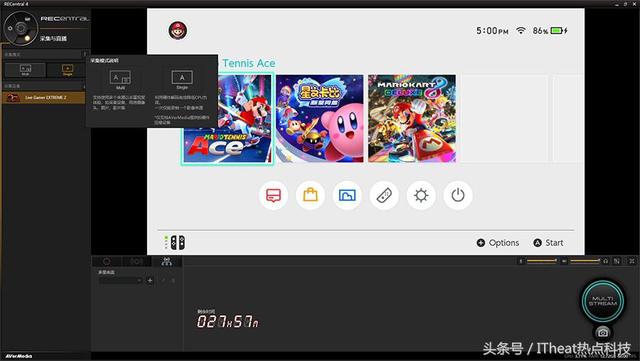Screen dimensions: 640x361
Task: Open the audio mixer settings icon
Action: pos(617,261)
